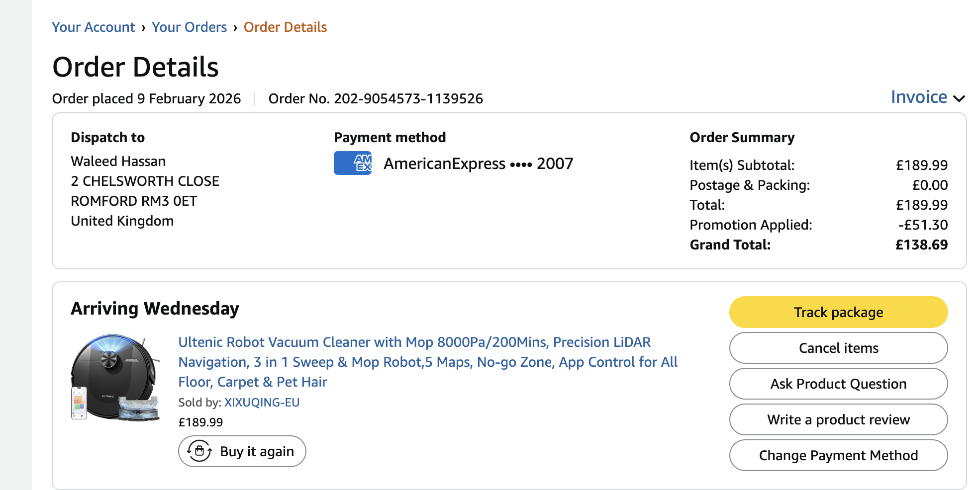This screenshot has height=490, width=980.
Task: Click Change Payment Method button
Action: point(838,455)
